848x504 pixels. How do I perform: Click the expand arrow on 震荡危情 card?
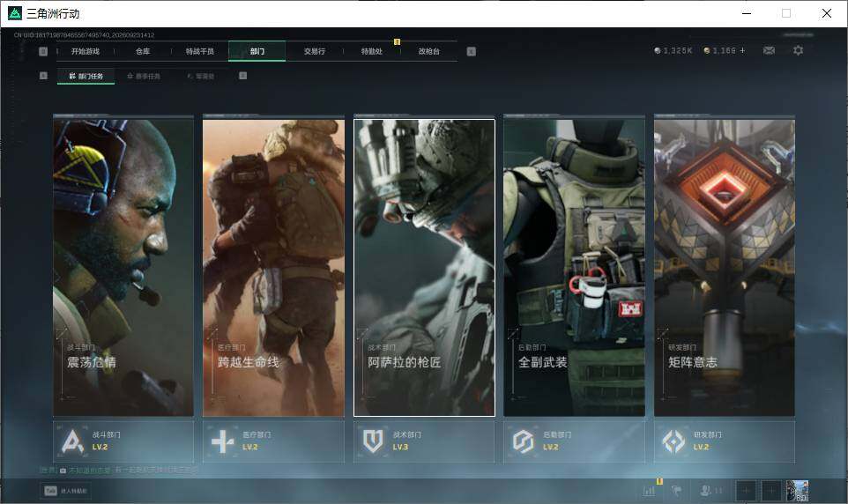click(x=63, y=333)
